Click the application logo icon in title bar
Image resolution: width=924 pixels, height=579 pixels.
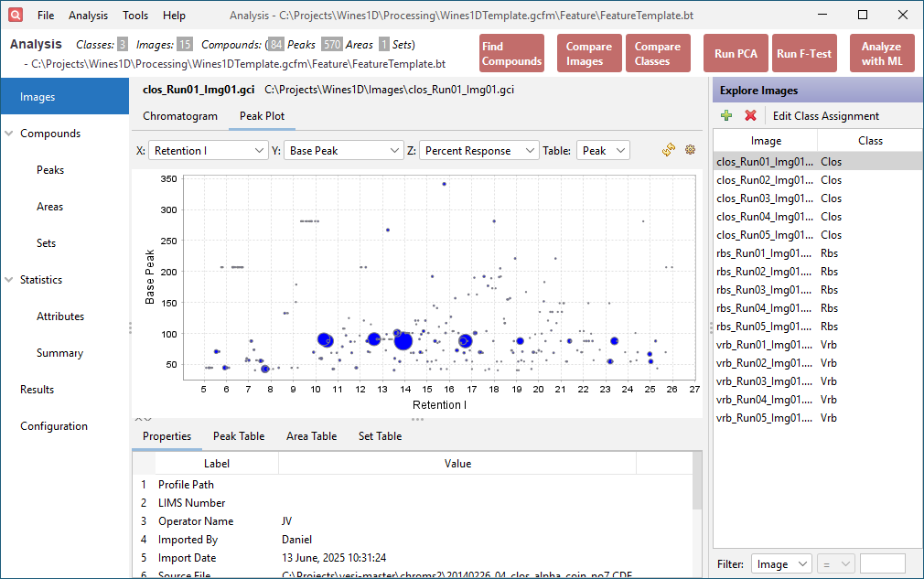(16, 15)
